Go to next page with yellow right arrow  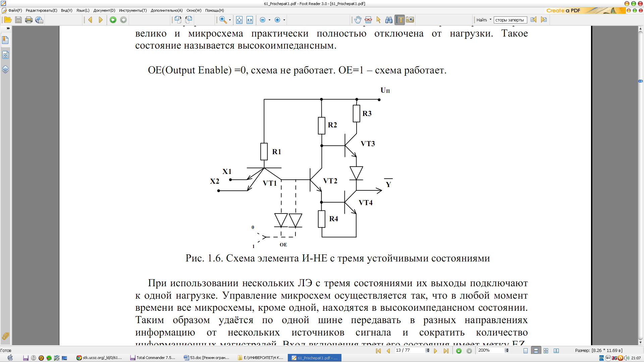click(x=100, y=20)
